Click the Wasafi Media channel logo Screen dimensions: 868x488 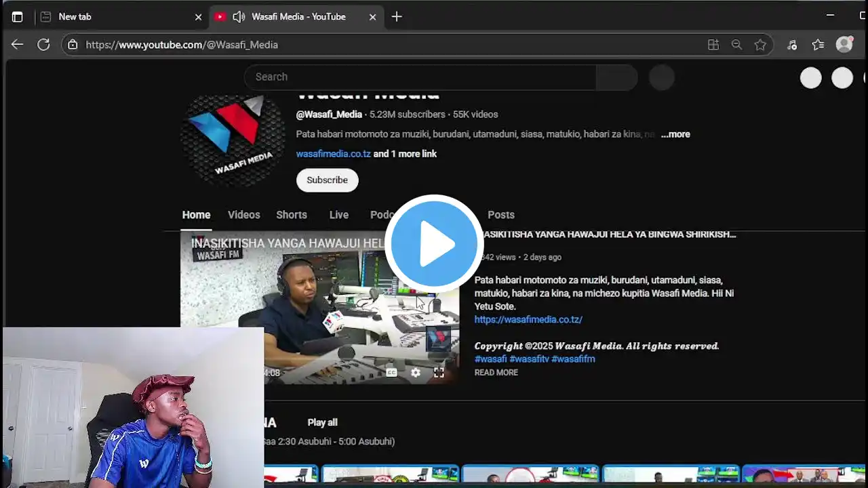[x=233, y=140]
